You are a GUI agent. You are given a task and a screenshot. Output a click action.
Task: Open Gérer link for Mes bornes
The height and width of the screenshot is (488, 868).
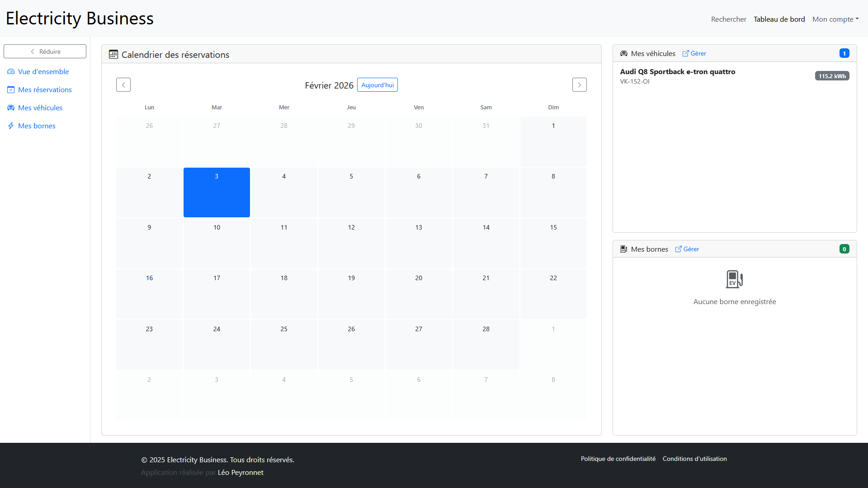coord(687,249)
